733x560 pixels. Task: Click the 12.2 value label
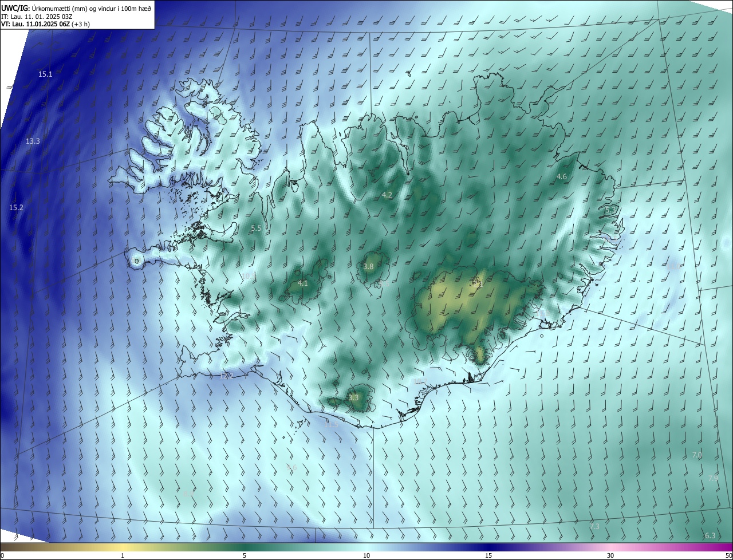tap(227, 376)
